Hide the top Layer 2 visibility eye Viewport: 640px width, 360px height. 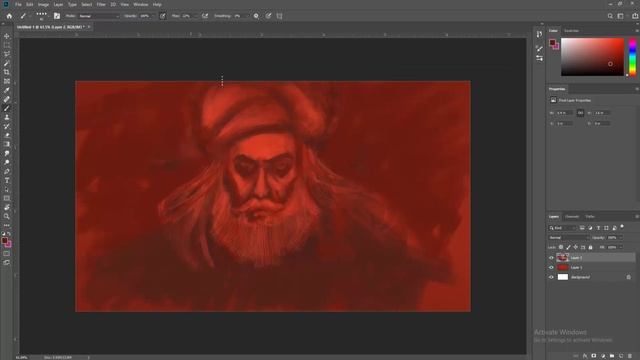(x=551, y=258)
